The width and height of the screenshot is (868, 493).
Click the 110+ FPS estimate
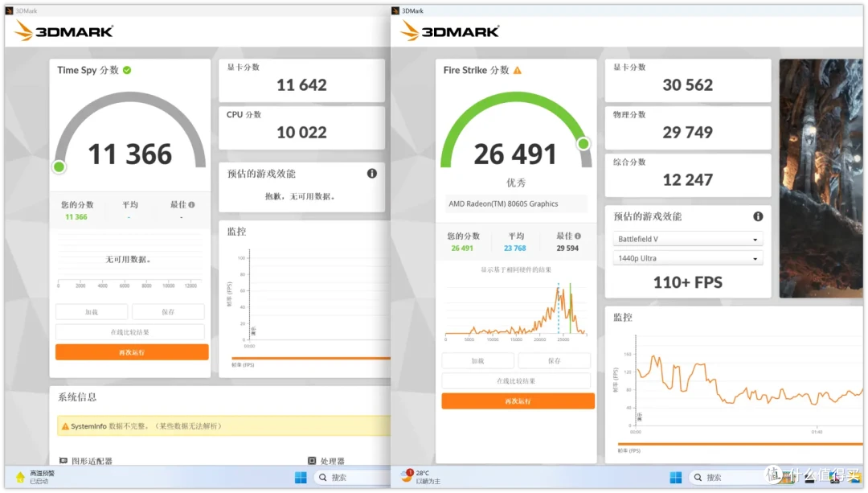(x=687, y=282)
